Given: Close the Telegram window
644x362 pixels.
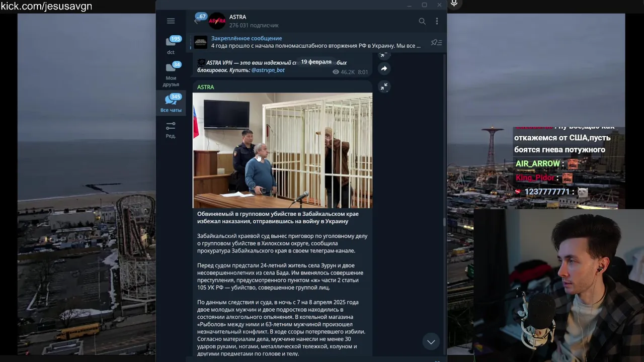Looking at the screenshot, I should tap(439, 5).
